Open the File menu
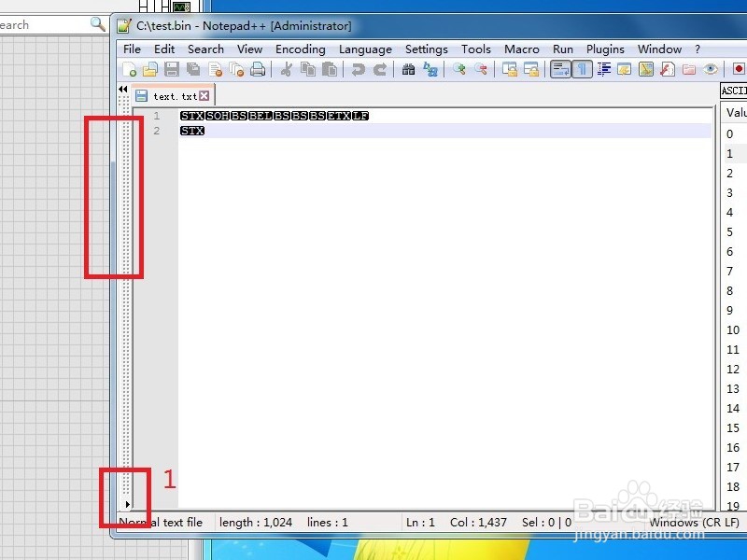The height and width of the screenshot is (560, 747). click(x=132, y=49)
